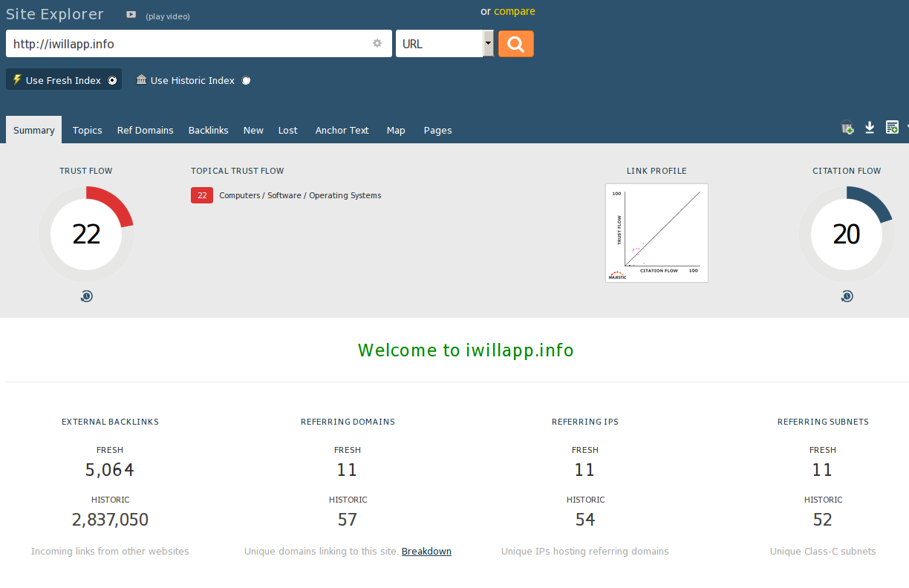The width and height of the screenshot is (909, 588).
Task: Click history icon under Citation Flow
Action: coord(847,297)
